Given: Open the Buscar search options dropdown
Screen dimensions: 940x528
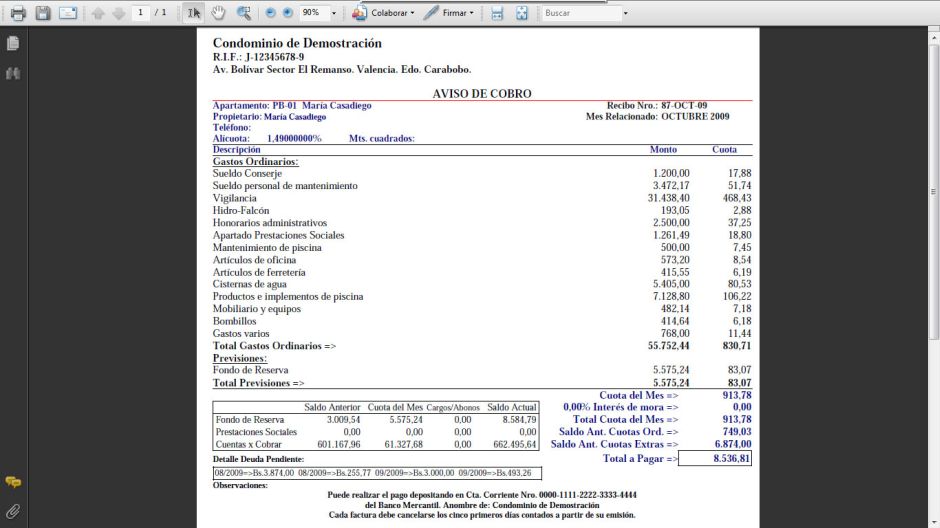Looking at the screenshot, I should coord(625,13).
